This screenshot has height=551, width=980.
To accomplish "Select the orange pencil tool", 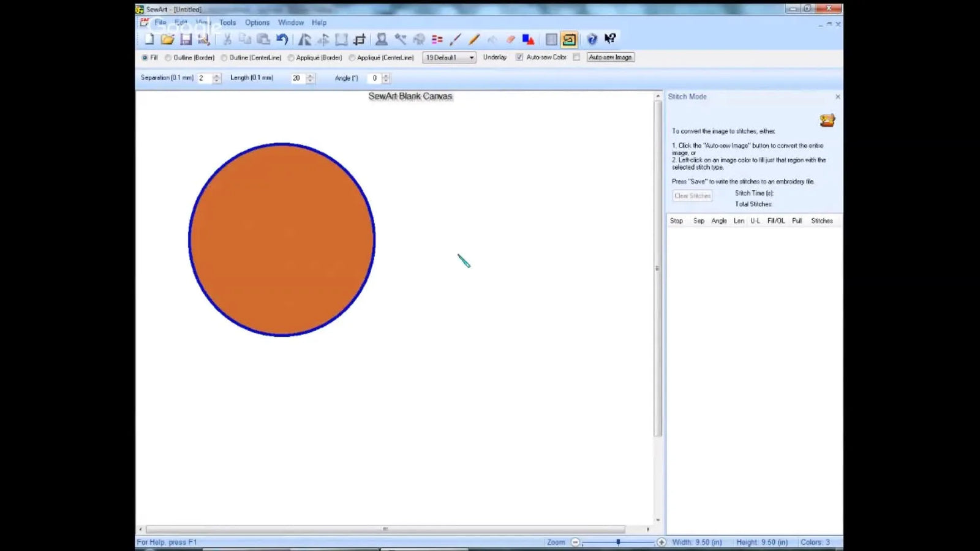I will (x=473, y=39).
